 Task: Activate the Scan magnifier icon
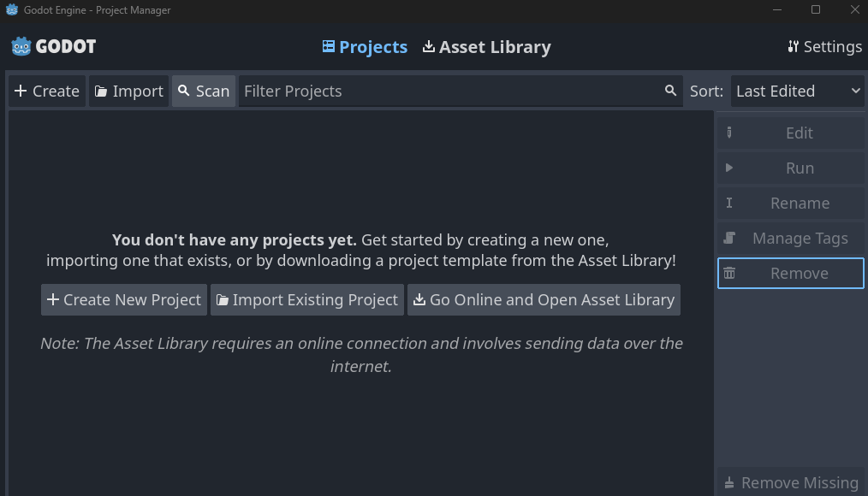click(184, 91)
